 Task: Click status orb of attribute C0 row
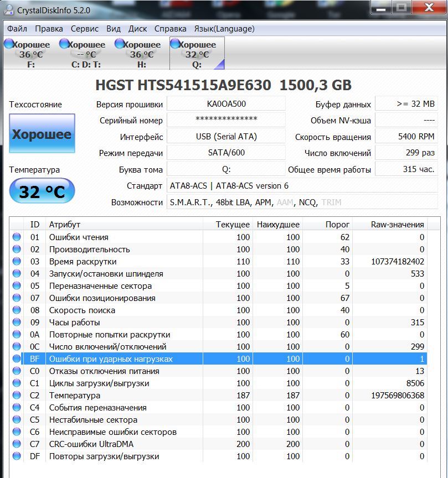[x=17, y=371]
